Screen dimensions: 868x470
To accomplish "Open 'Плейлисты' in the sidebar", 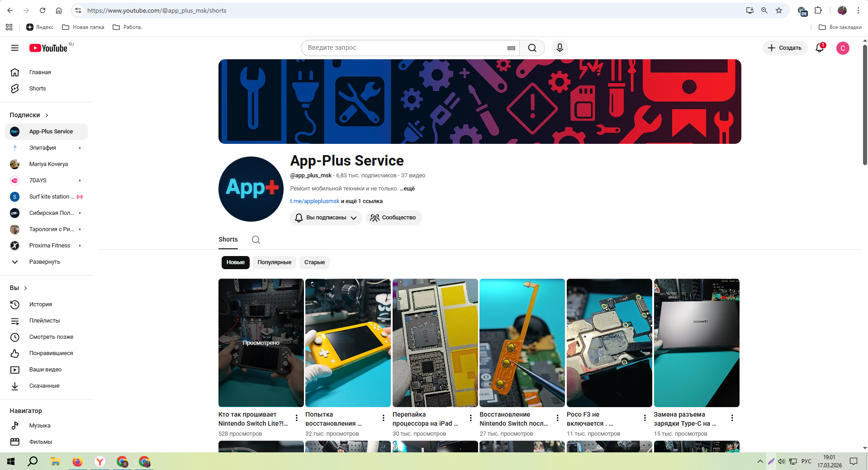I will tap(47, 321).
